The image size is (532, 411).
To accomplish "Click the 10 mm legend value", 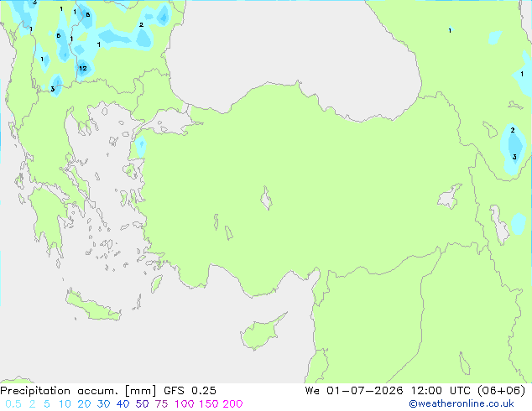I will click(x=65, y=404).
